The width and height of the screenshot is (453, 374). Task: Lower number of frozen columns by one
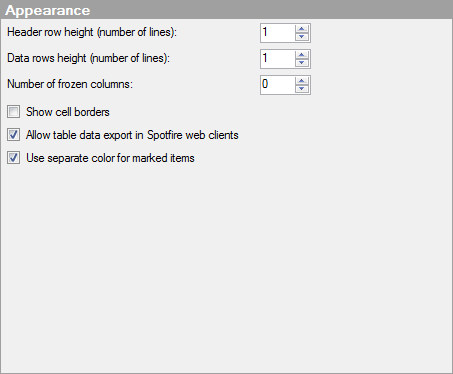pos(302,89)
